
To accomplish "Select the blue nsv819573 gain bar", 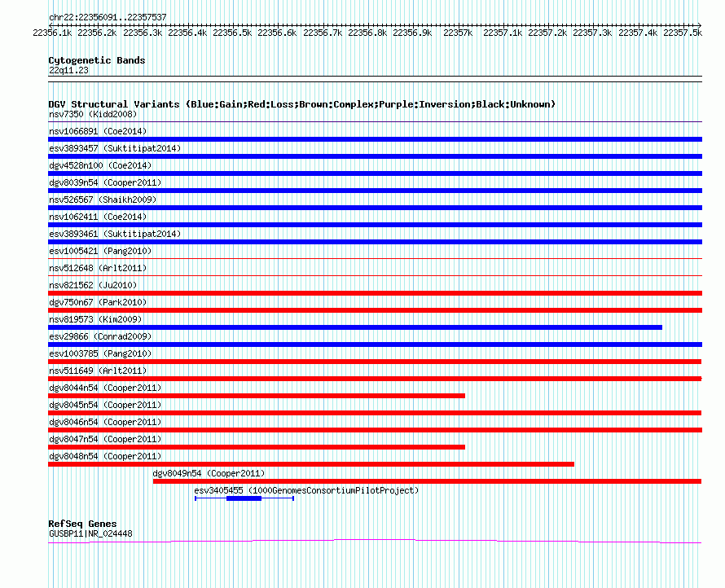I will (x=355, y=327).
